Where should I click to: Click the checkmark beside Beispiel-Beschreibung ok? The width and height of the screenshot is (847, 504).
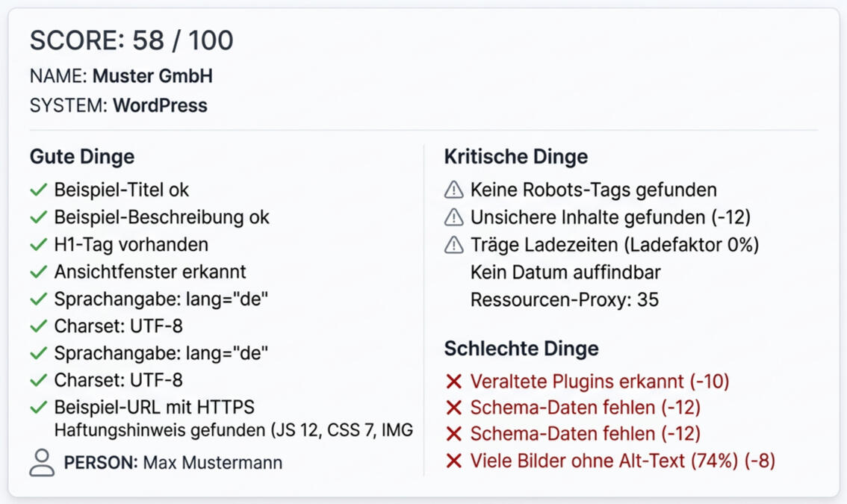[39, 217]
